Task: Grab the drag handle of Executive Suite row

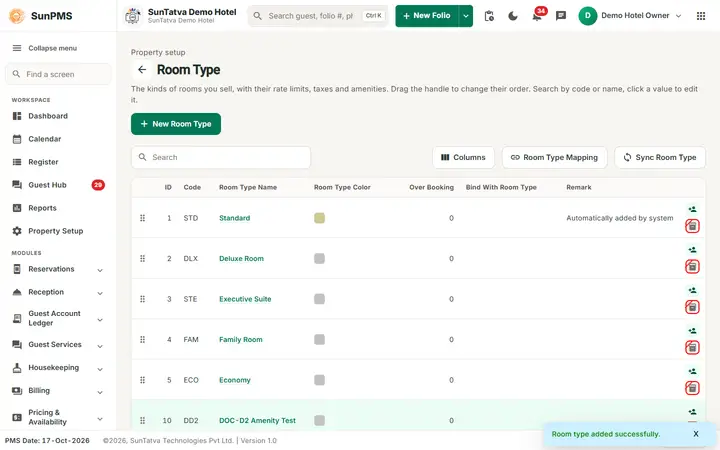Action: point(142,299)
